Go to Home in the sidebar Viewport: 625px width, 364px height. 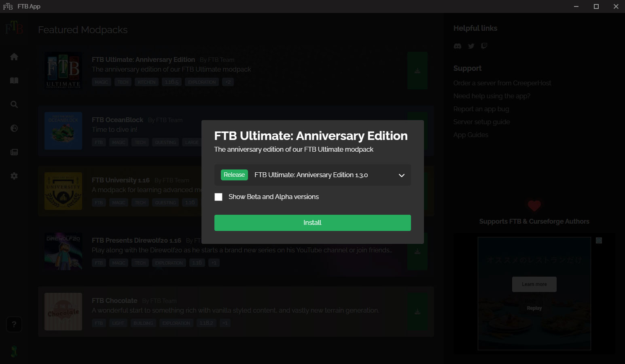coord(14,57)
